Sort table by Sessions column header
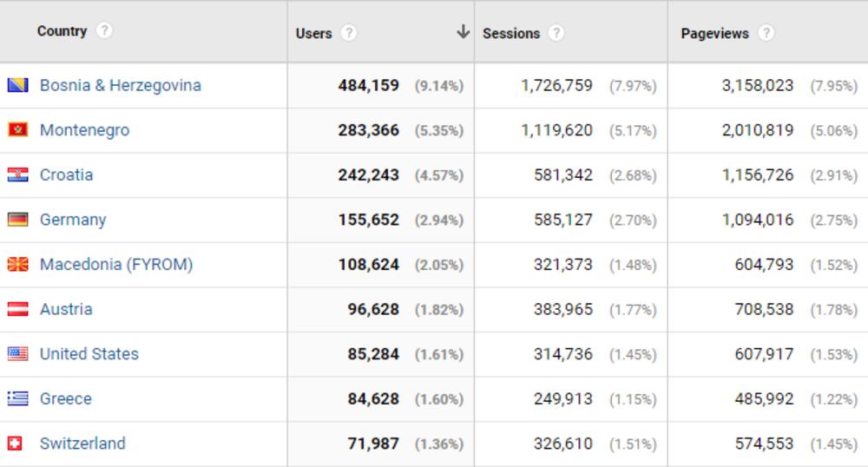The width and height of the screenshot is (868, 467). pyautogui.click(x=511, y=33)
